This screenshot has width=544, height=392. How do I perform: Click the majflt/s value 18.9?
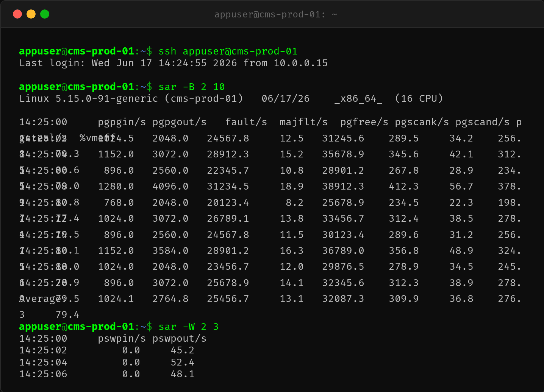(x=292, y=186)
